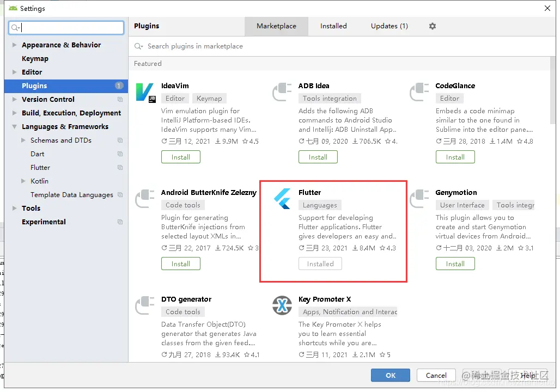This screenshot has height=392, width=560.
Task: Click ADB Idea's Tools integration tag
Action: click(x=330, y=98)
